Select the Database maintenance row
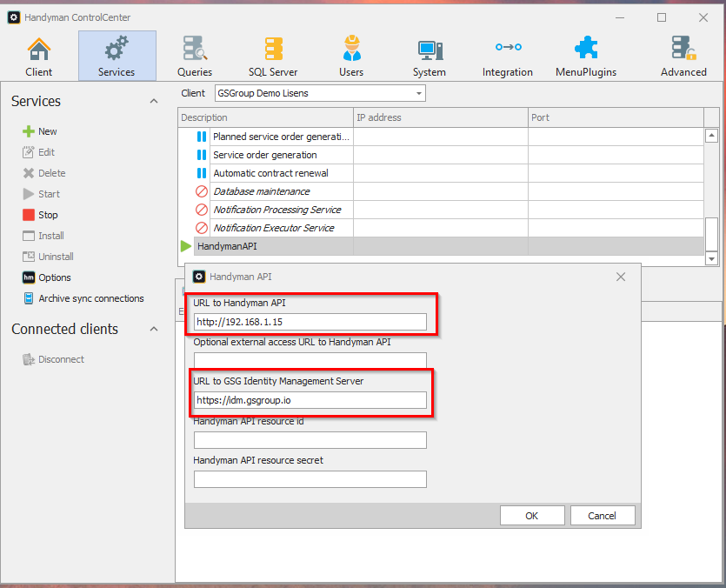Image resolution: width=726 pixels, height=588 pixels. pos(441,191)
